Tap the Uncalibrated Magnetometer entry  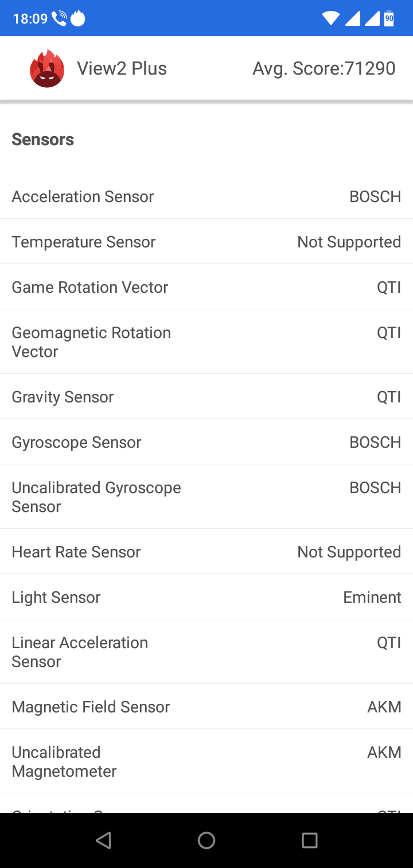(x=206, y=761)
